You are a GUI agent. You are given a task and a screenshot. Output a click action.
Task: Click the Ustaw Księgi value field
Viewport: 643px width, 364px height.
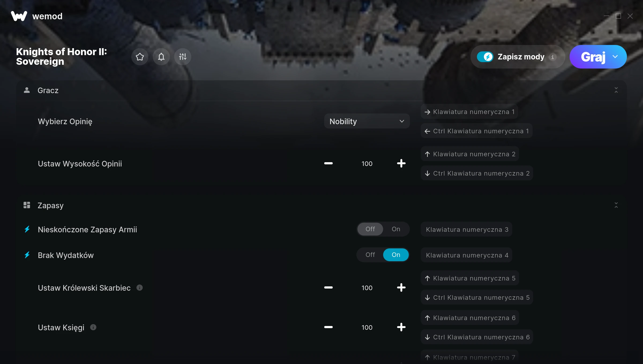[367, 327]
